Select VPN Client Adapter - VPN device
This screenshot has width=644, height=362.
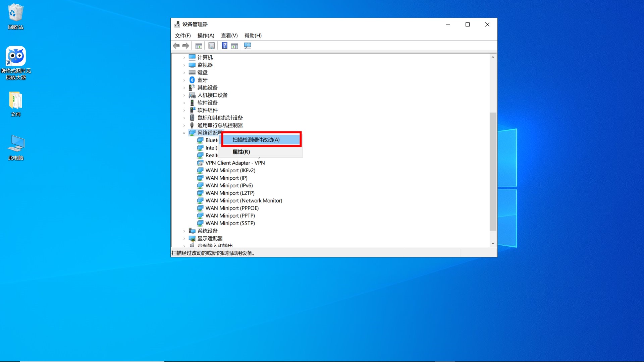click(x=235, y=163)
